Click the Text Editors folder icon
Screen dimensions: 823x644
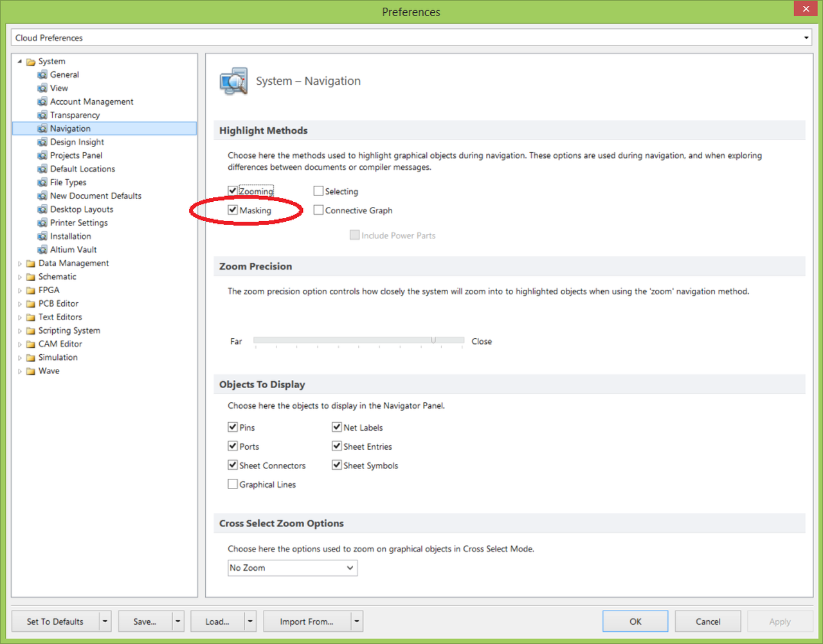tap(30, 318)
